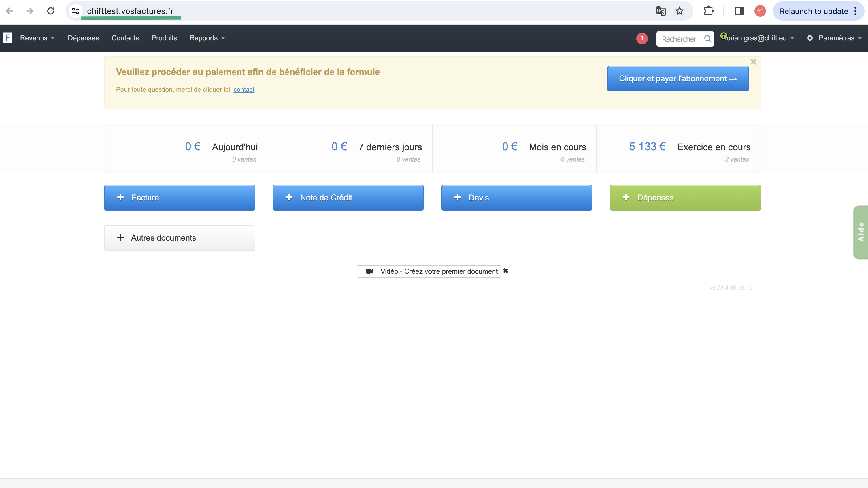This screenshot has width=868, height=488.
Task: Click the VosFactures F logo icon
Action: coord(7,38)
